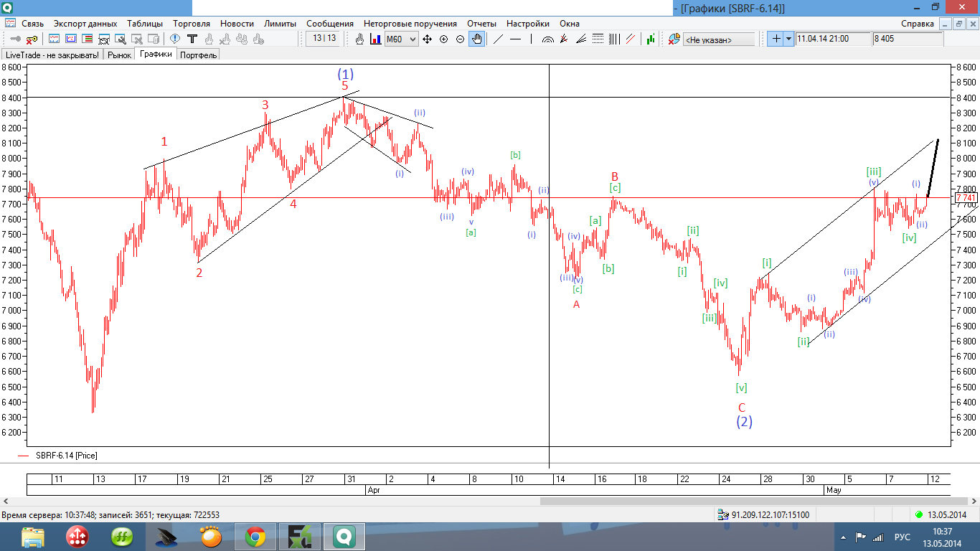Screen dimensions: 980x551
Task: Open the chart with magnifier icon
Action: [120, 39]
